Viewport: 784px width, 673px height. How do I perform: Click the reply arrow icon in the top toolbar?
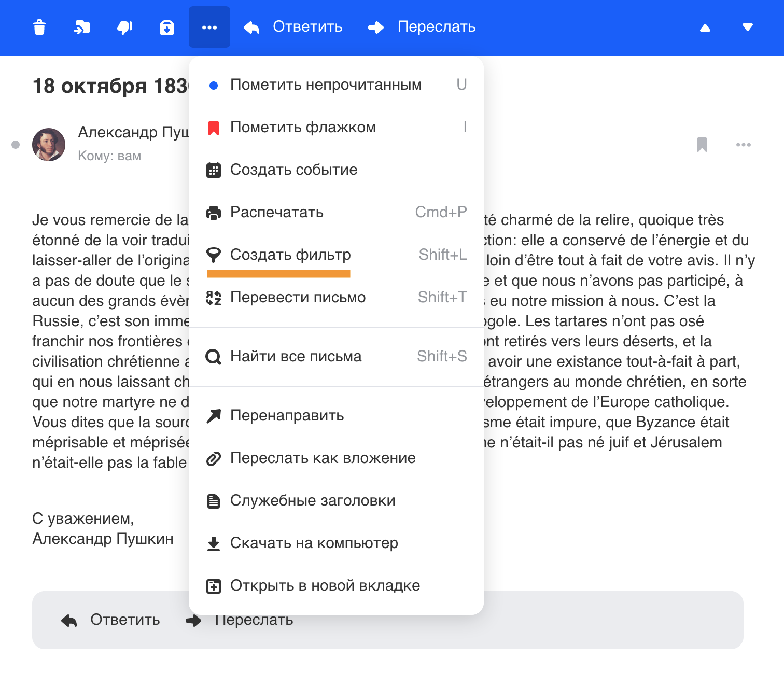(x=251, y=27)
